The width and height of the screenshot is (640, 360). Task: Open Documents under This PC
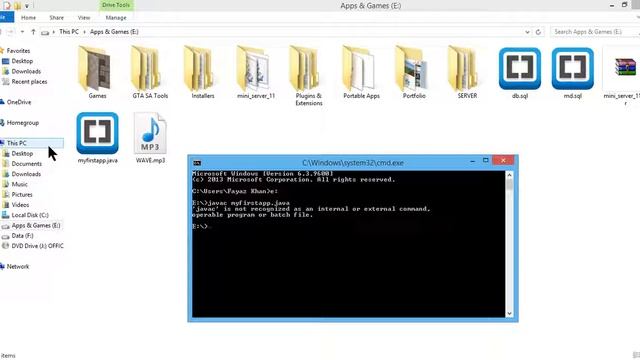click(x=27, y=164)
